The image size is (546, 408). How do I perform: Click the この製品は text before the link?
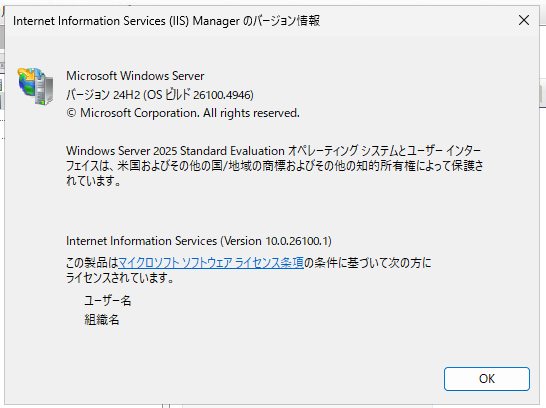(x=92, y=262)
